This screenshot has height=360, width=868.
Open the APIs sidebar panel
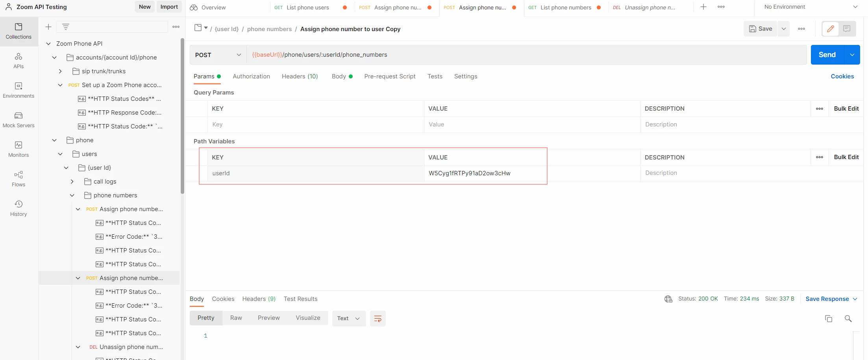pos(19,61)
